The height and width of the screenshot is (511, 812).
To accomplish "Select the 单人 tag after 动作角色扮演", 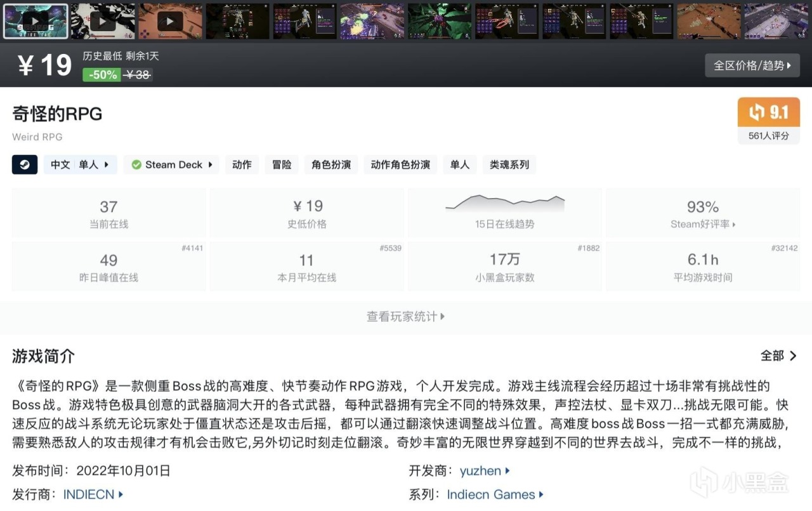I will (460, 164).
